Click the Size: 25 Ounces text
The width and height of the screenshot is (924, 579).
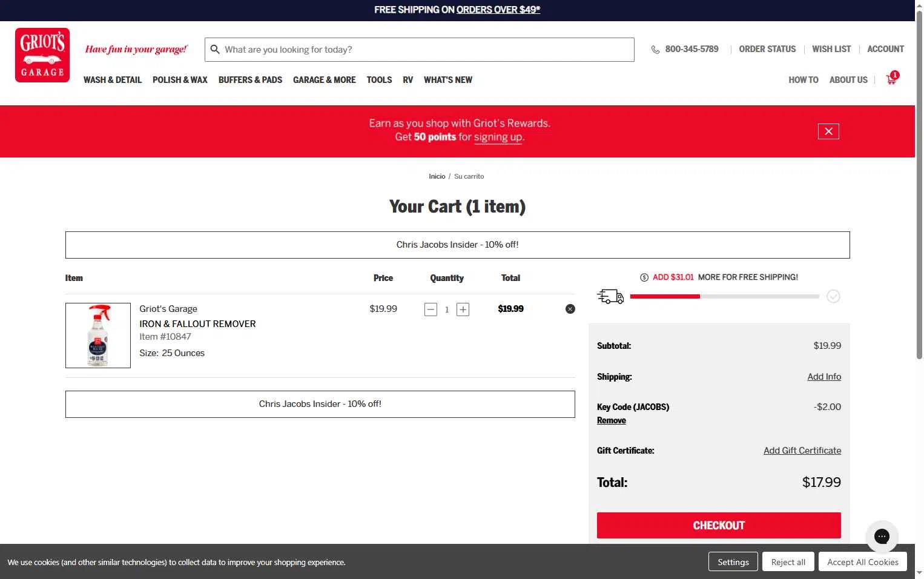172,353
